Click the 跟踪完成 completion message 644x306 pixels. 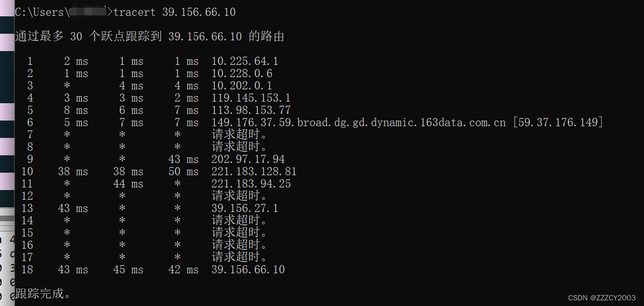coord(43,294)
